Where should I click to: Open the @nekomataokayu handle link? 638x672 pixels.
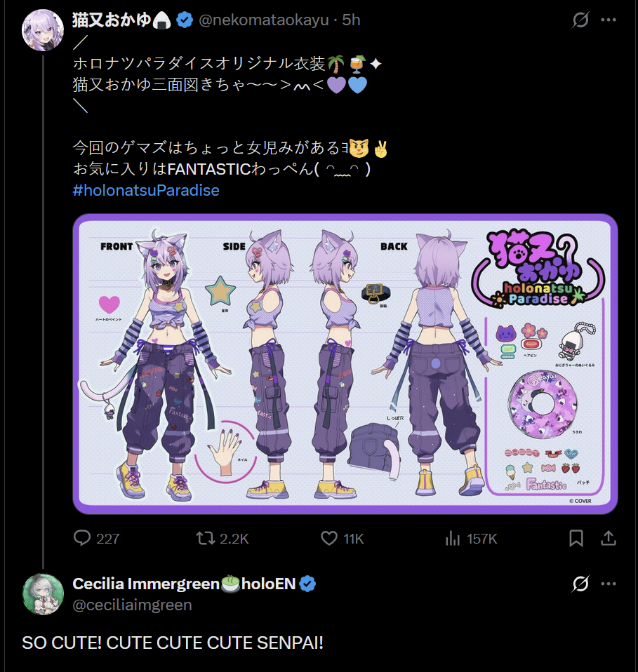[x=264, y=20]
